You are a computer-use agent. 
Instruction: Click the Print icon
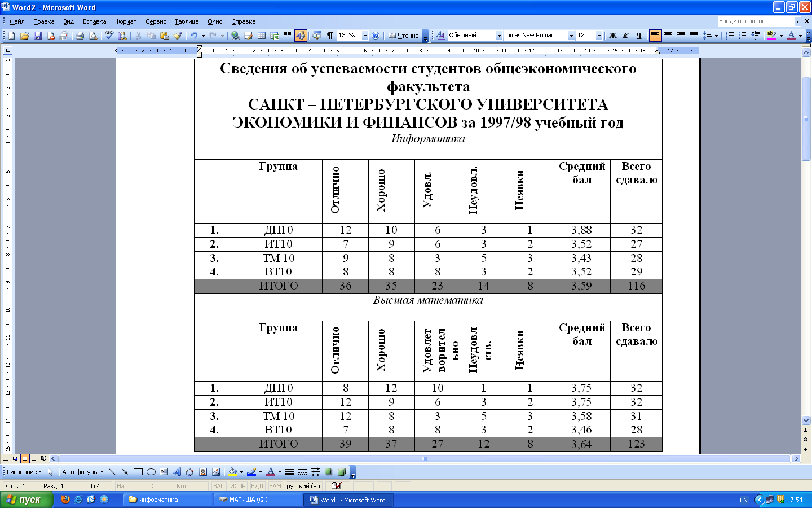80,36
